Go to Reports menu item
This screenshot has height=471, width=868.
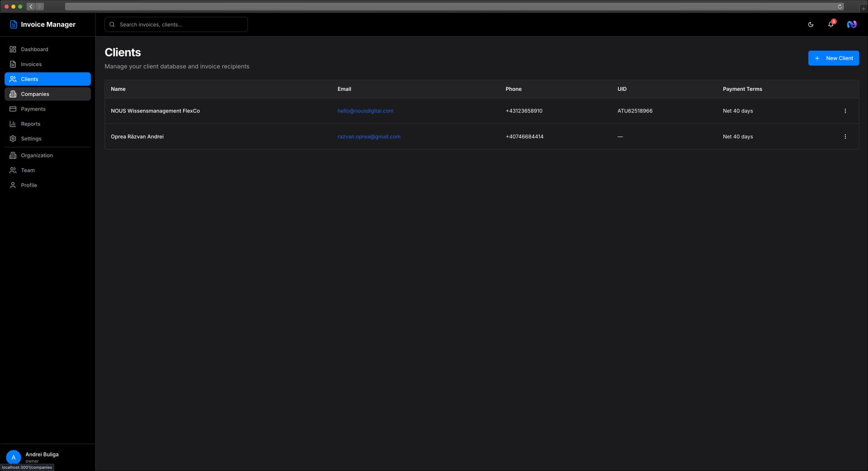[x=47, y=124]
